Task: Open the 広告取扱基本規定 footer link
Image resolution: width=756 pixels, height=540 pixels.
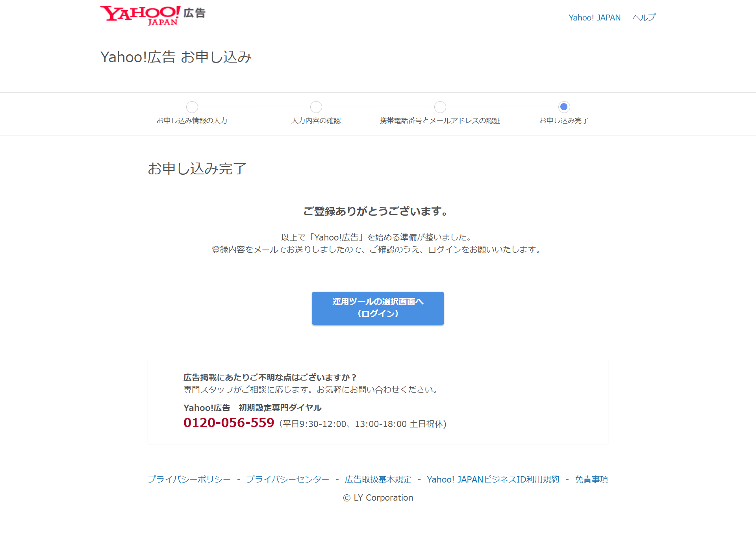Action: [378, 479]
